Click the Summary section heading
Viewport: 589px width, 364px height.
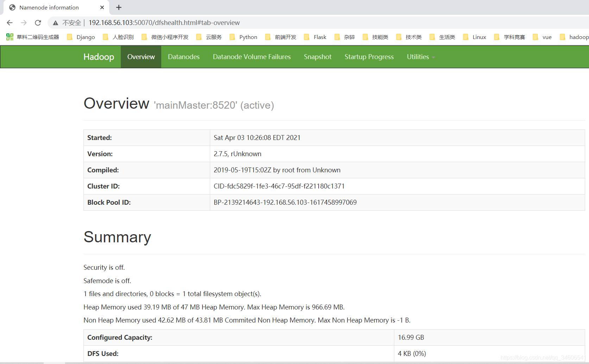pos(117,237)
